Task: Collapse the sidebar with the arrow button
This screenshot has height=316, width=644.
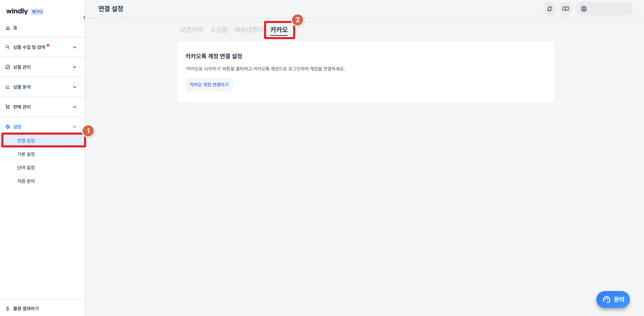Action: [x=84, y=18]
